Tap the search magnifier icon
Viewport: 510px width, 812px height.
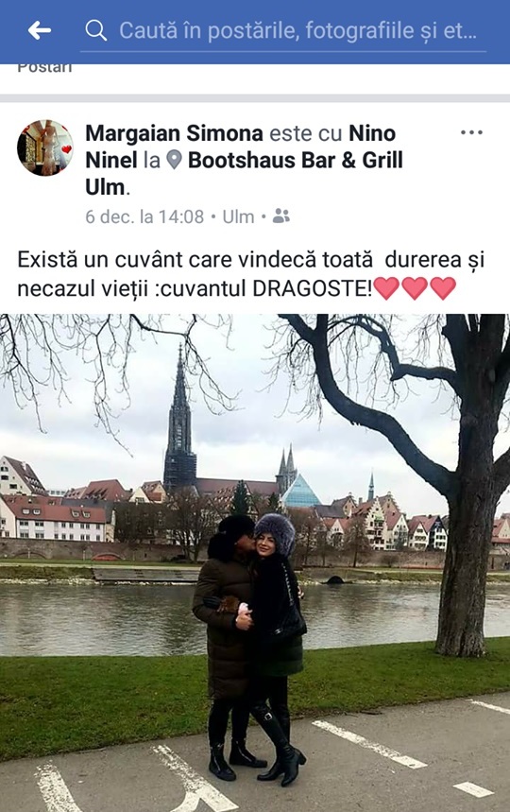pyautogui.click(x=95, y=30)
